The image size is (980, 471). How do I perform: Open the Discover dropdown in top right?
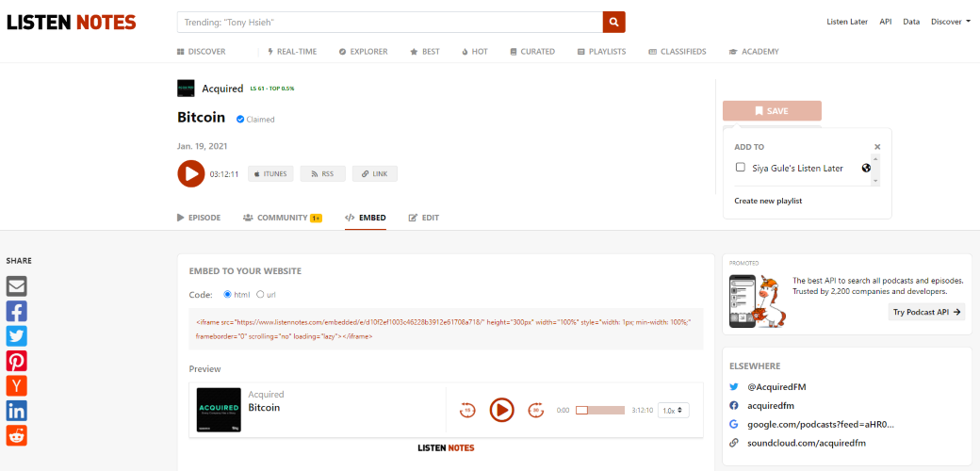click(x=950, y=22)
